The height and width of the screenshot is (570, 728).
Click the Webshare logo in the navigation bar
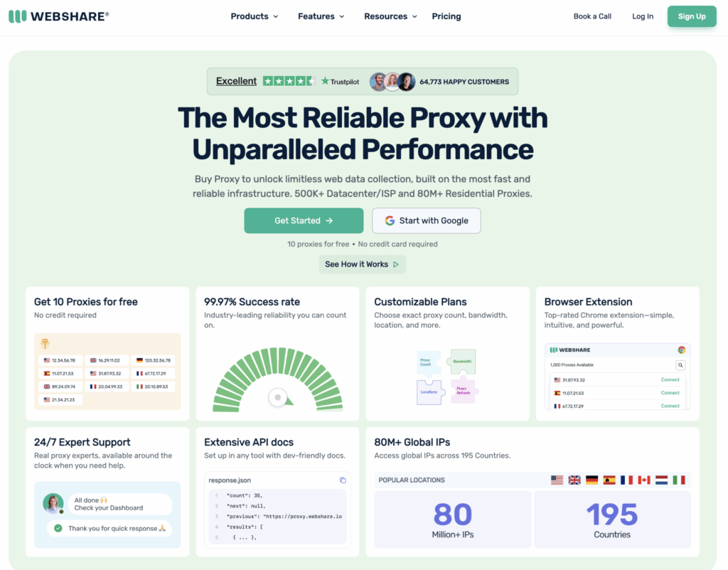[x=58, y=16]
